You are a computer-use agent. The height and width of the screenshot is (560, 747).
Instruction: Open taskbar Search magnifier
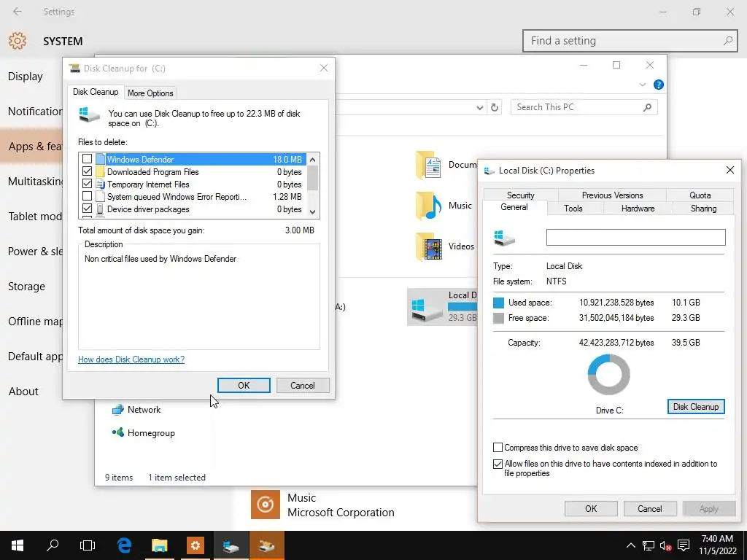point(53,545)
